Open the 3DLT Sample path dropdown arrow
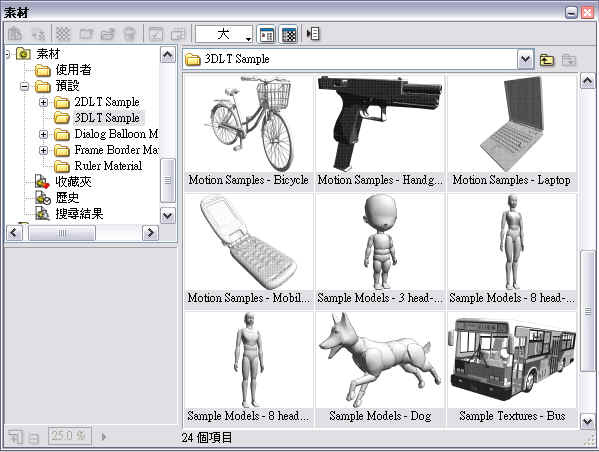Viewport: 599px width, 452px height. point(526,59)
